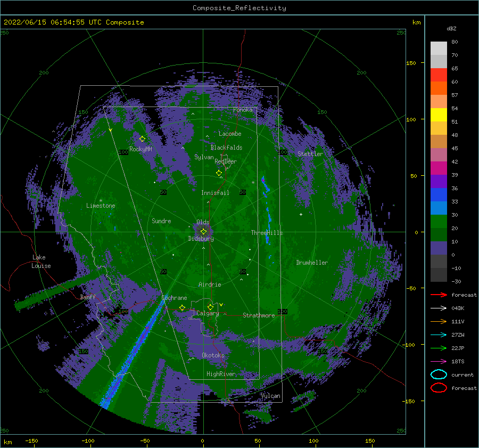
Task: Click the Didsbury city label
Action: click(x=201, y=239)
